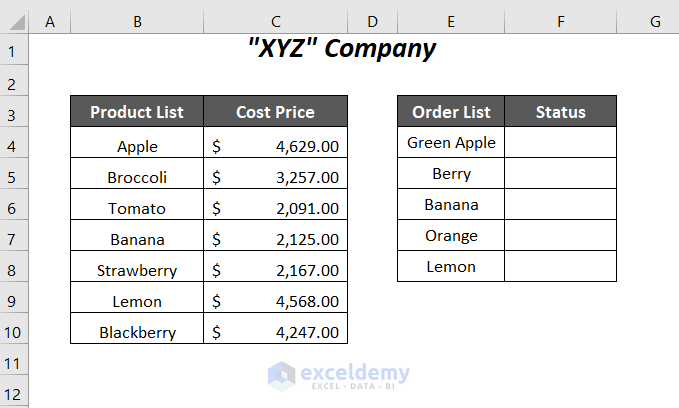
Task: Click the select-all corner triangle
Action: click(x=15, y=21)
